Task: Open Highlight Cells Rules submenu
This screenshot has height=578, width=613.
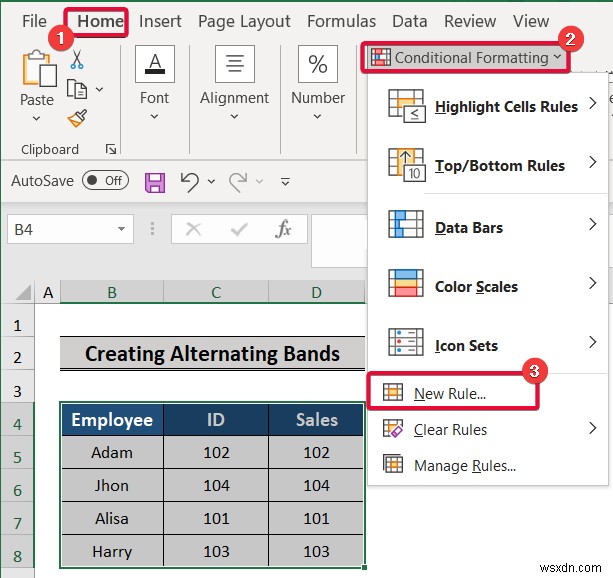Action: pyautogui.click(x=488, y=106)
